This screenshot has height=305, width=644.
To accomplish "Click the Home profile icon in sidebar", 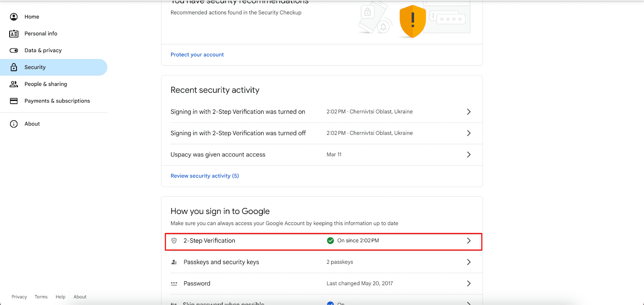I will coord(14,16).
